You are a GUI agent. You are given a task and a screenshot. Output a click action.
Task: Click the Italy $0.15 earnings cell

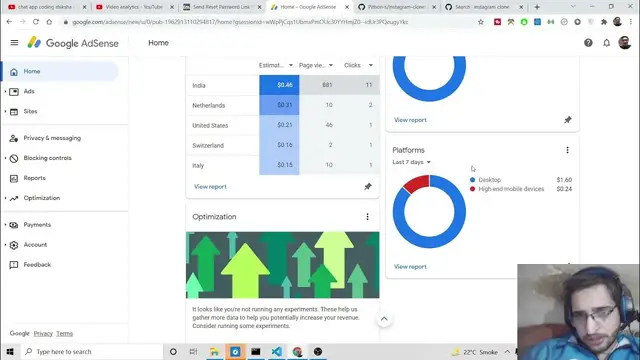pyautogui.click(x=279, y=165)
